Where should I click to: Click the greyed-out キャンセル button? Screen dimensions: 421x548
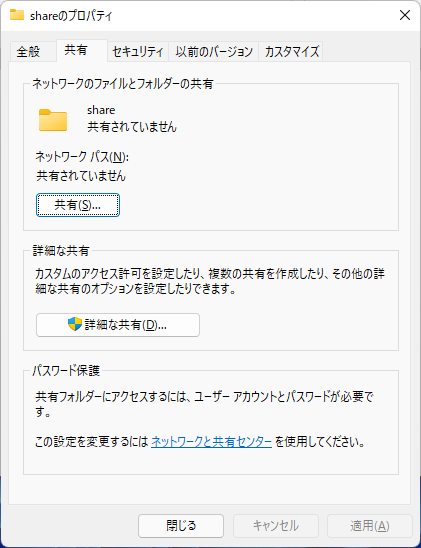tap(276, 526)
